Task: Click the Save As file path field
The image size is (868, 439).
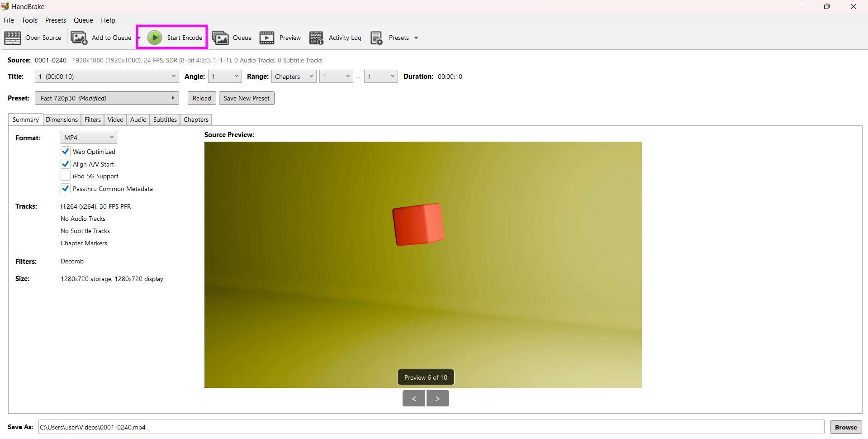Action: (431, 427)
